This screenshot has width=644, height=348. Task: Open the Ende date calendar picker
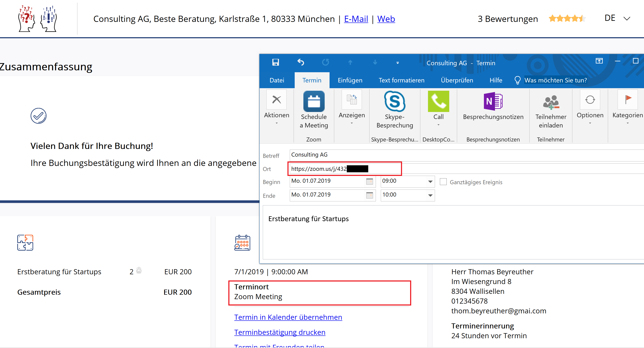click(369, 195)
